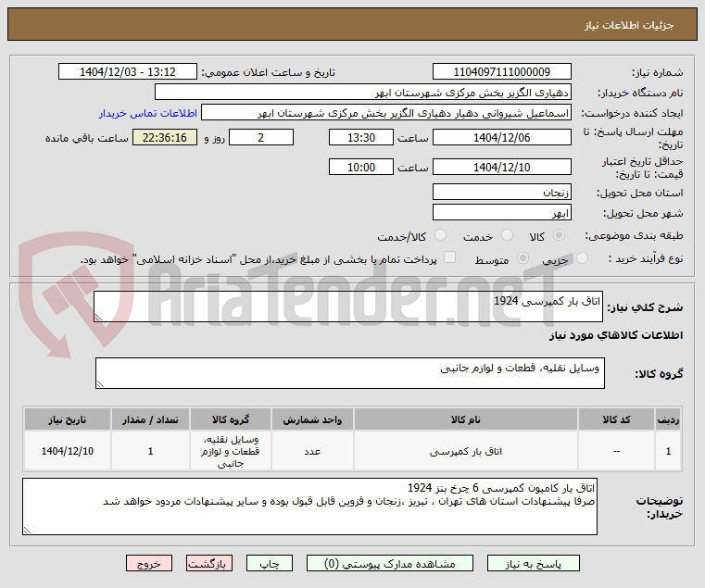This screenshot has width=705, height=588.
Task: Click the remaining days field showing 2
Action: tap(261, 138)
